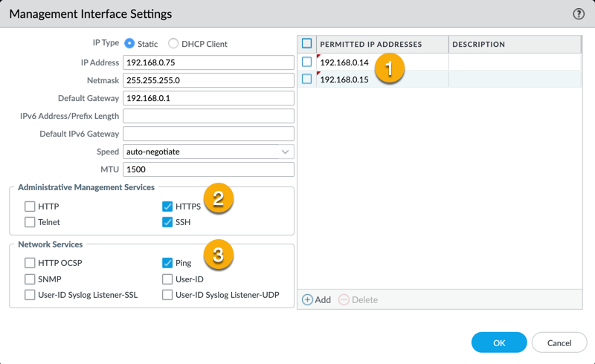Cancel the Management Interface Settings dialog
The height and width of the screenshot is (364, 595).
[x=559, y=342]
